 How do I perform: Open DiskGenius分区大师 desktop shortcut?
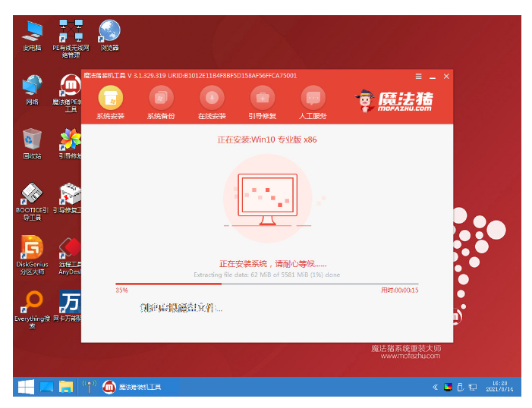(33, 249)
